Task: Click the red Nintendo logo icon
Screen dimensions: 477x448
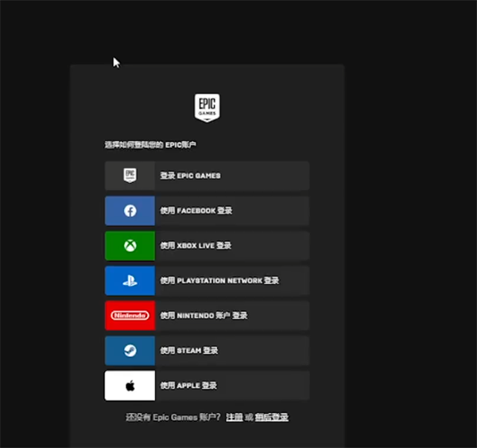Action: pos(130,316)
